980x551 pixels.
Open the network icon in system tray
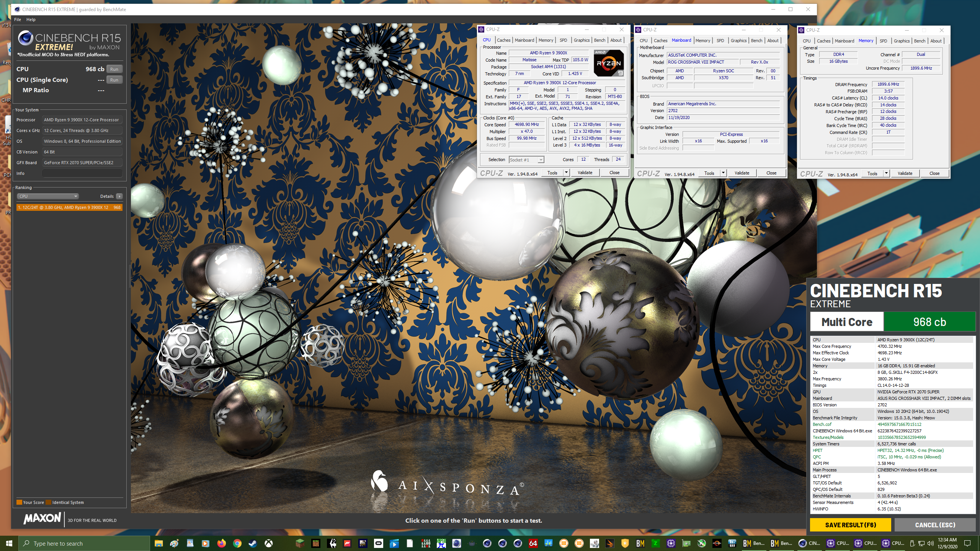[x=921, y=543]
